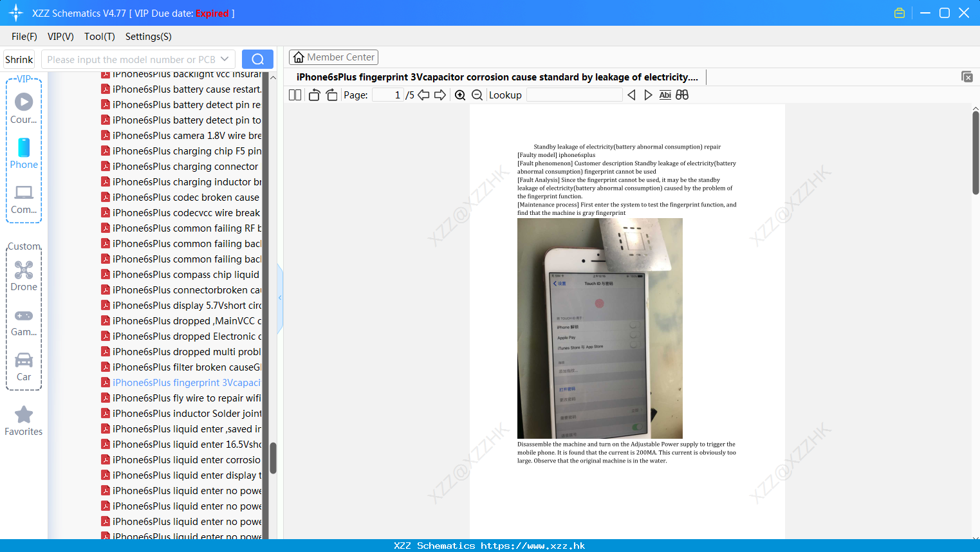The width and height of the screenshot is (980, 552).
Task: Click the Shrink button
Action: (19, 59)
